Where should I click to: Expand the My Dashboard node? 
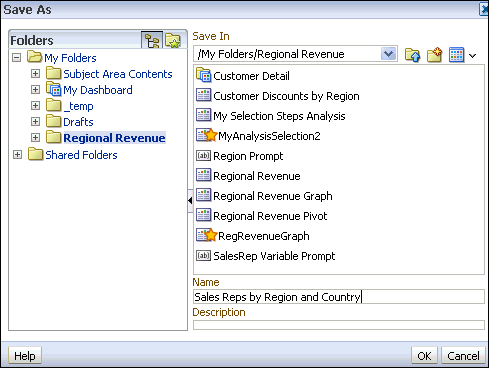coord(35,90)
